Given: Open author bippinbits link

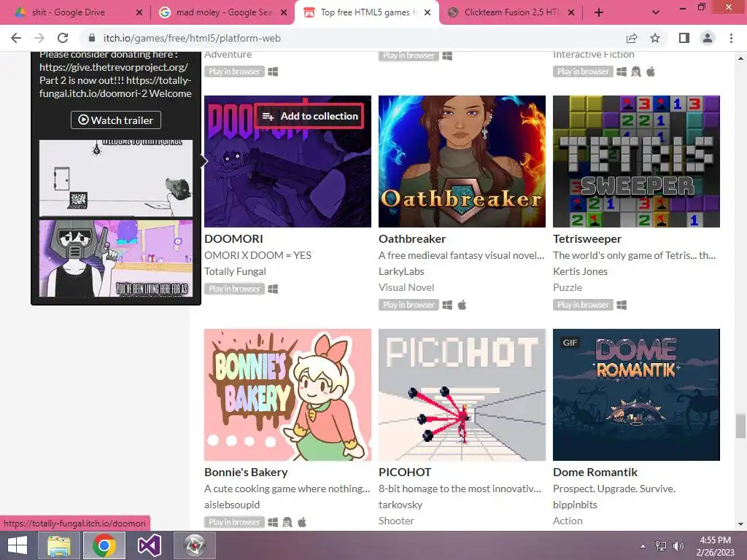Looking at the screenshot, I should coord(575,505).
